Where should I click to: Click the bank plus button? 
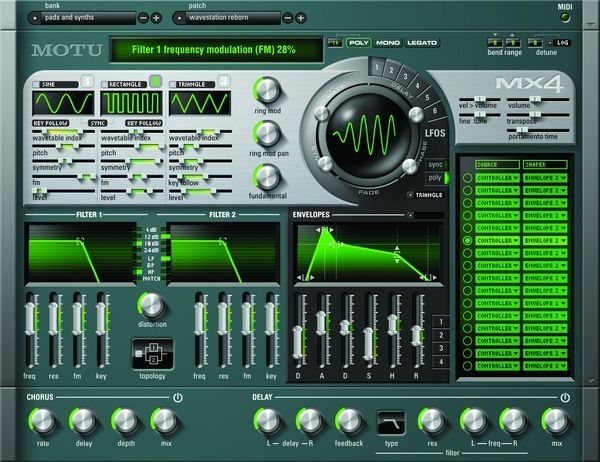coord(156,18)
